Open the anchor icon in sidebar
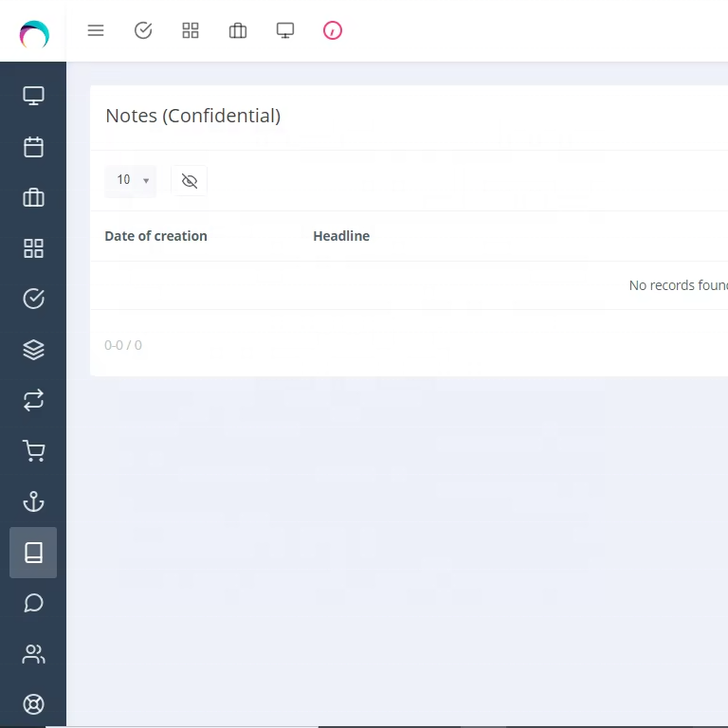Image resolution: width=728 pixels, height=728 pixels. pyautogui.click(x=33, y=501)
